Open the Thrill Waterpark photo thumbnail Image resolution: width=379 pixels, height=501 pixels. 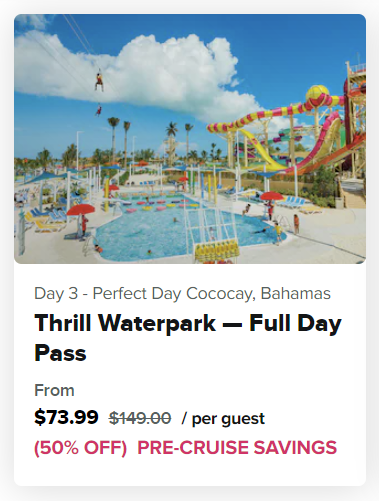pos(190,139)
